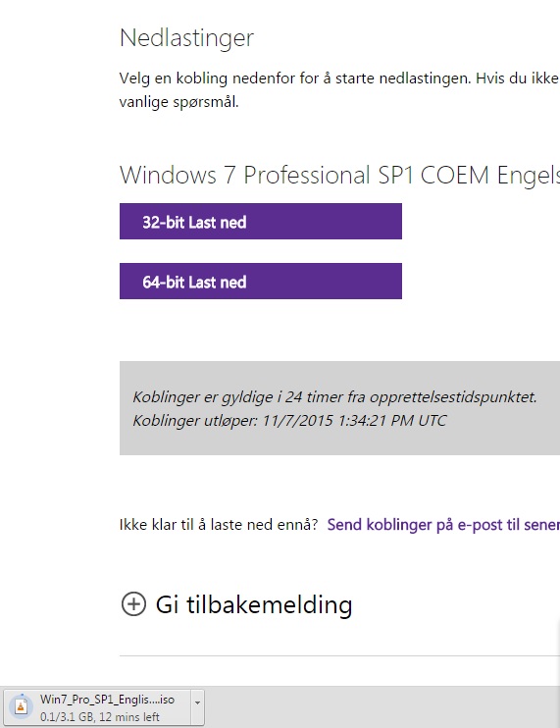Click the Koblinger er gyldige i 24 timer notice
Viewport: 560px width, 728px height.
pyautogui.click(x=335, y=397)
